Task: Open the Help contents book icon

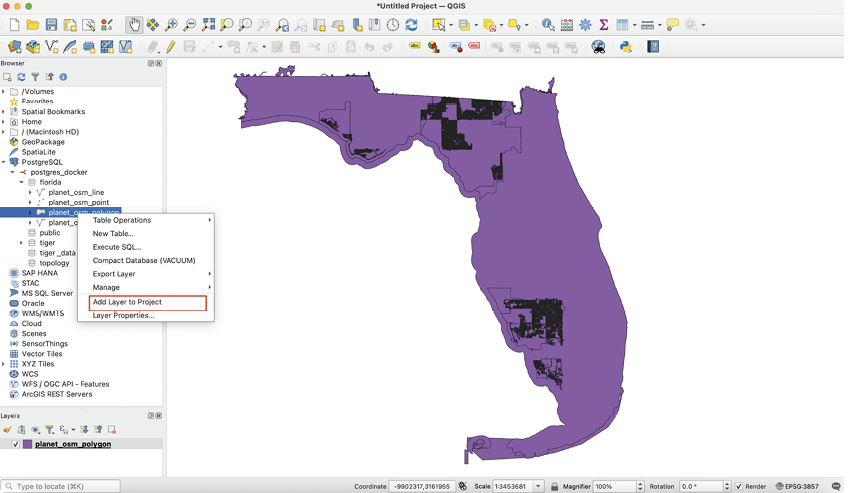Action: (653, 47)
